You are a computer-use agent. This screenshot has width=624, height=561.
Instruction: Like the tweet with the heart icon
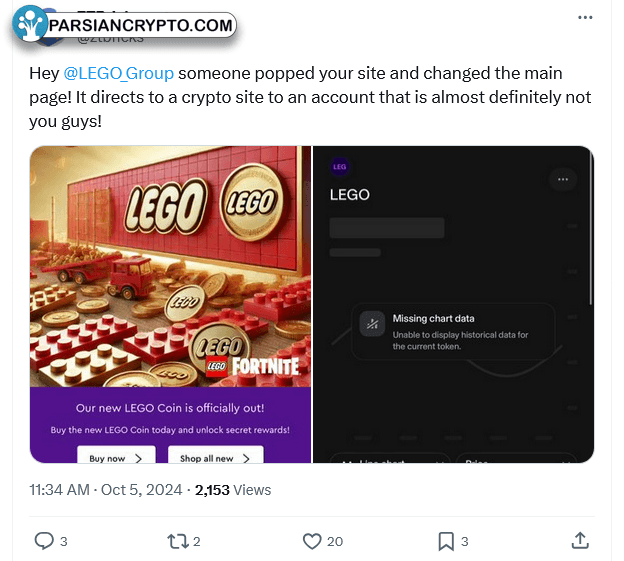[x=312, y=542]
